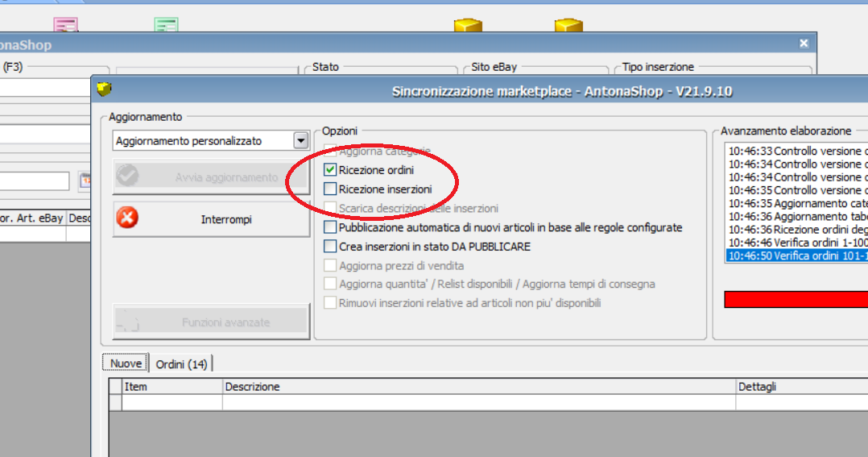Click the Art. eBay column header in the AntonaShop window
This screenshot has height=457, width=868.
click(x=33, y=218)
